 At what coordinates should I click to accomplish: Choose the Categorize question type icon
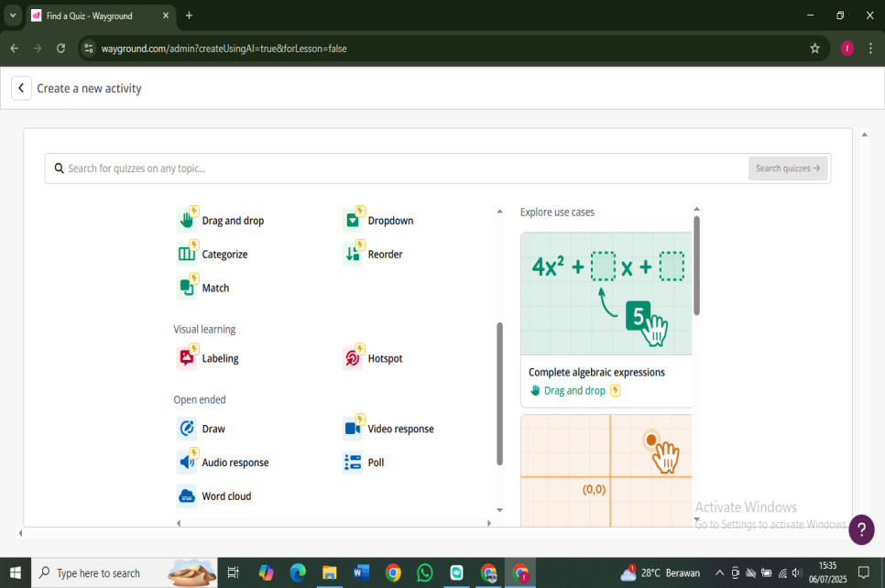click(187, 254)
